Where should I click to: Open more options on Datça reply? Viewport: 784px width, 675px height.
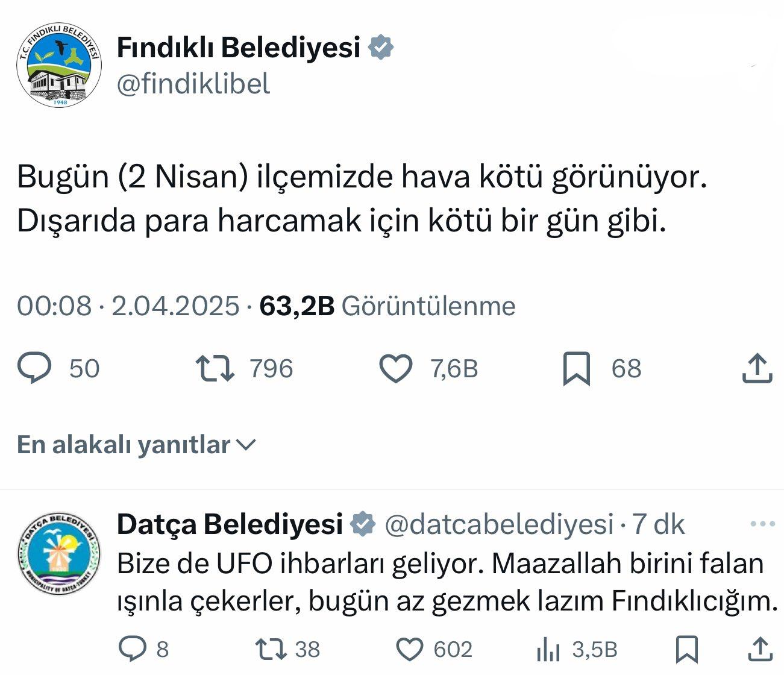coord(763,524)
